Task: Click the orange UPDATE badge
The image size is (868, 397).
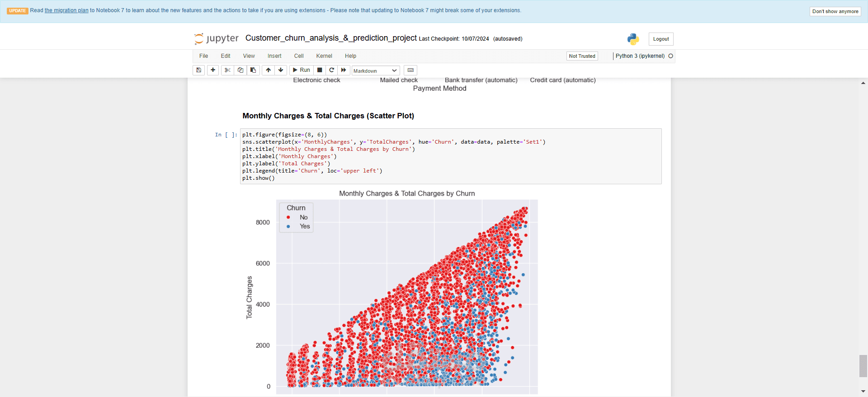Action: [x=18, y=11]
